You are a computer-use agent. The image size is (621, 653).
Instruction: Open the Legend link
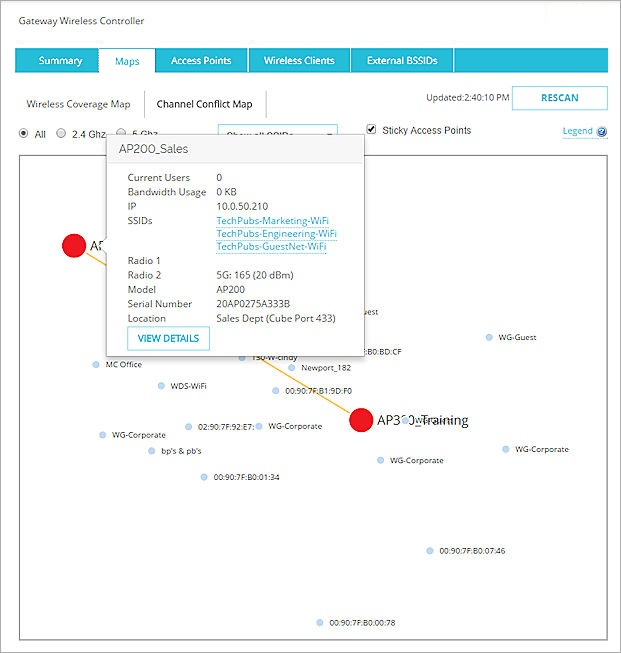click(576, 131)
